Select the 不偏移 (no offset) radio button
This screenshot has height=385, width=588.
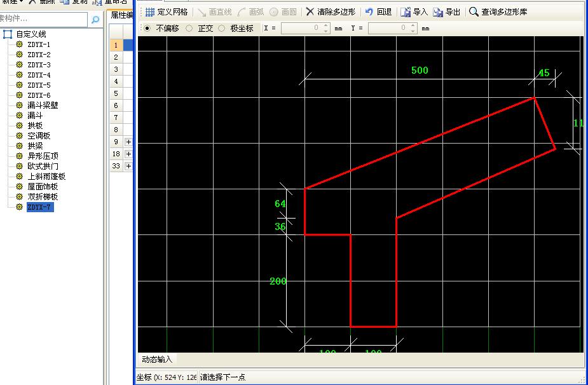147,29
